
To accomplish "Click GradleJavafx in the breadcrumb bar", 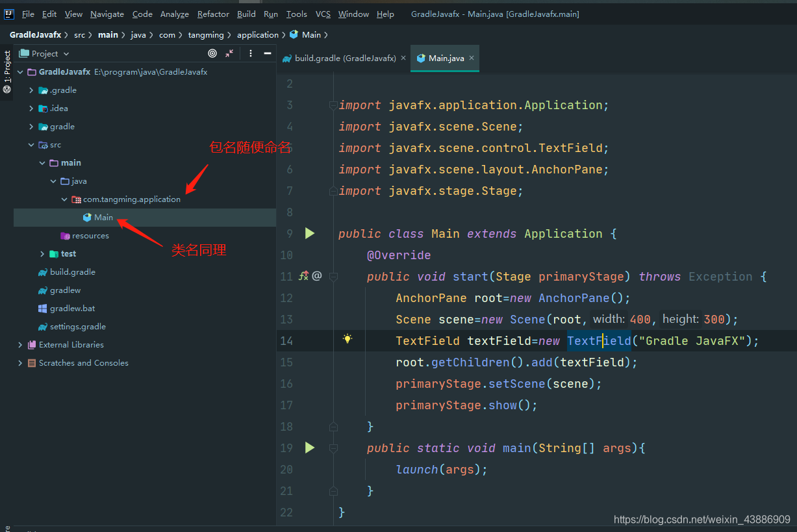I will point(36,34).
